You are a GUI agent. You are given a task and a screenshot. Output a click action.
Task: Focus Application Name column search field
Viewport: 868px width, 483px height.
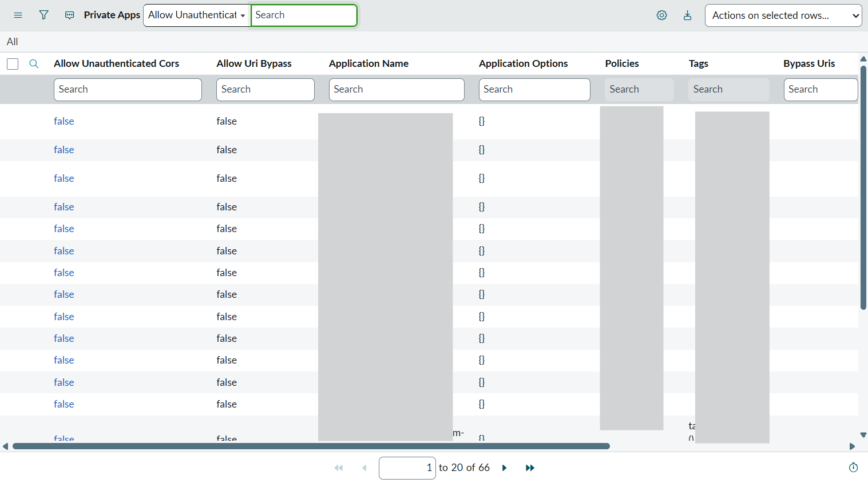pos(397,90)
